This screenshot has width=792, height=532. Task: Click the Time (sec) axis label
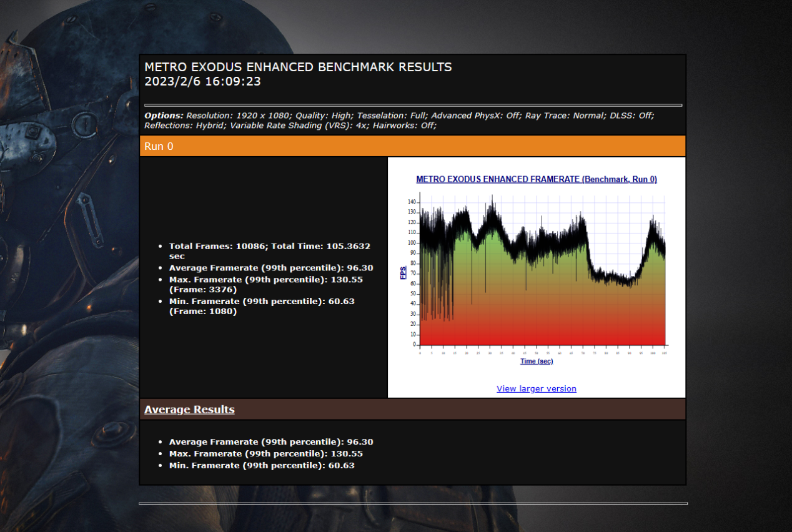pyautogui.click(x=537, y=362)
